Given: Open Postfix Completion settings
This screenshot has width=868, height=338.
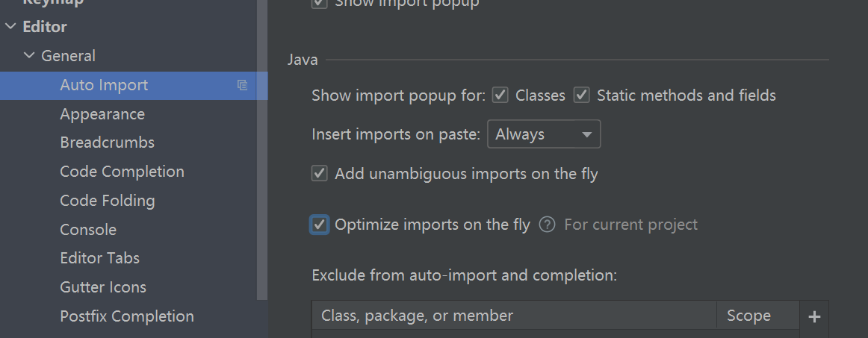Looking at the screenshot, I should pos(127,316).
